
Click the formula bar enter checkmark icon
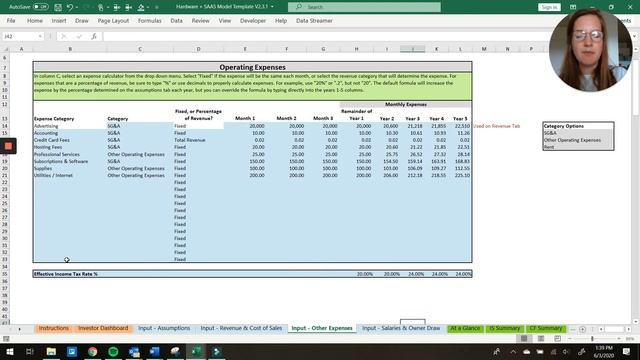(79, 36)
